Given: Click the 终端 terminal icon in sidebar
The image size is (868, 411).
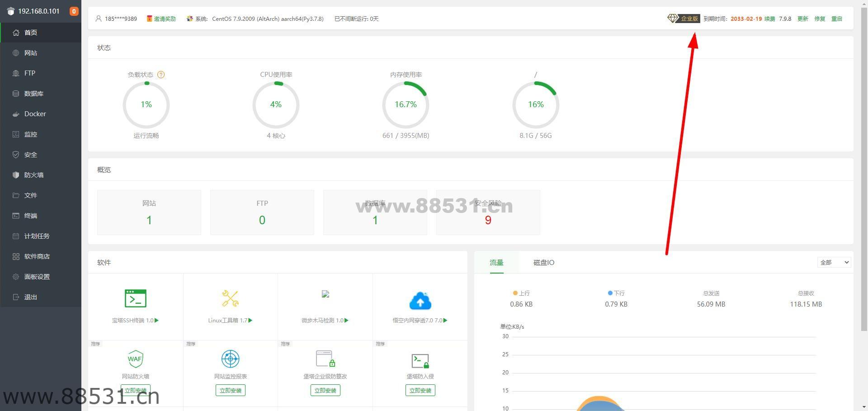Looking at the screenshot, I should tap(16, 216).
